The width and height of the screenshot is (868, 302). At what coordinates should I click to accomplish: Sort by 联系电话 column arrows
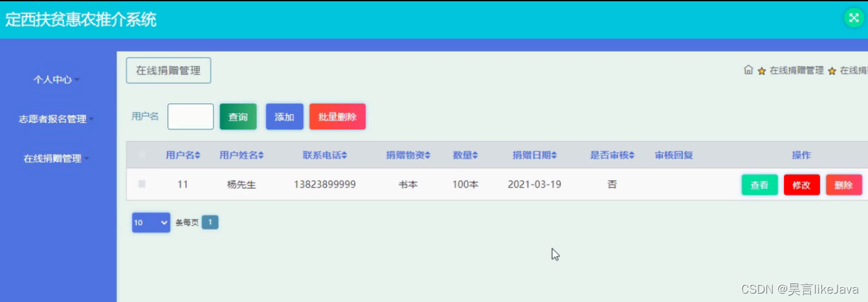344,155
